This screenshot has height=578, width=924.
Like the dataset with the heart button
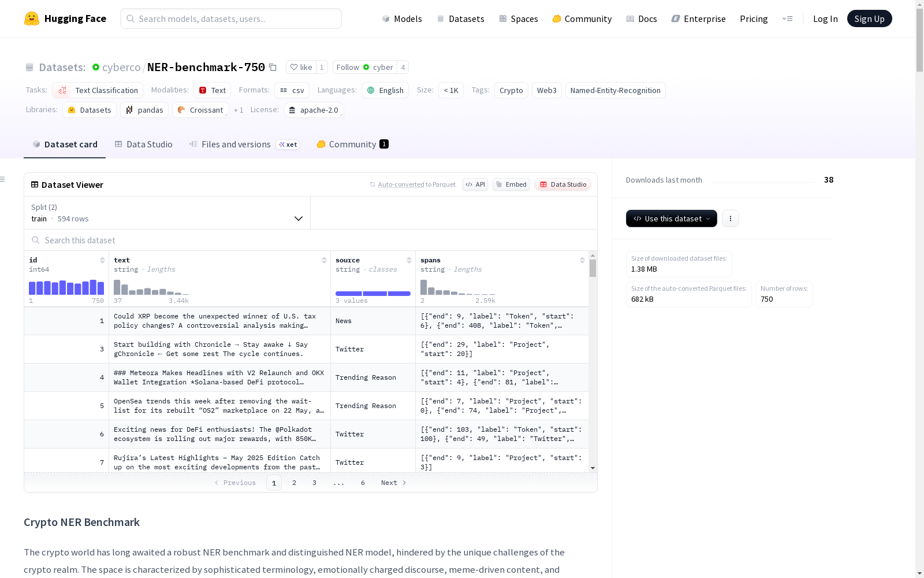(301, 67)
